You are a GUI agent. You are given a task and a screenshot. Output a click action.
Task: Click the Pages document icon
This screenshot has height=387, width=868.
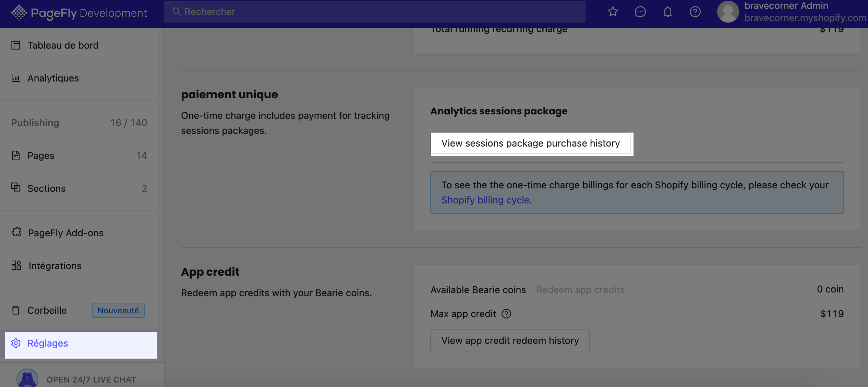coord(16,155)
